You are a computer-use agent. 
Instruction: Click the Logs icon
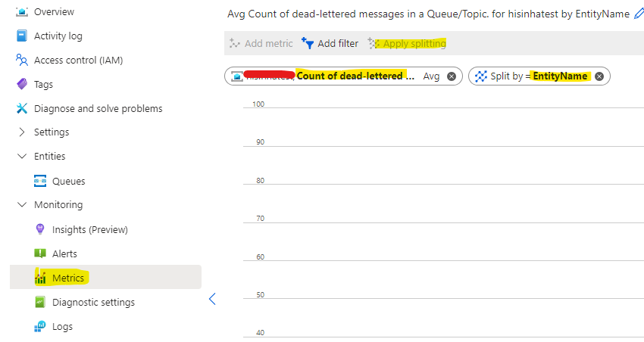pyautogui.click(x=40, y=326)
